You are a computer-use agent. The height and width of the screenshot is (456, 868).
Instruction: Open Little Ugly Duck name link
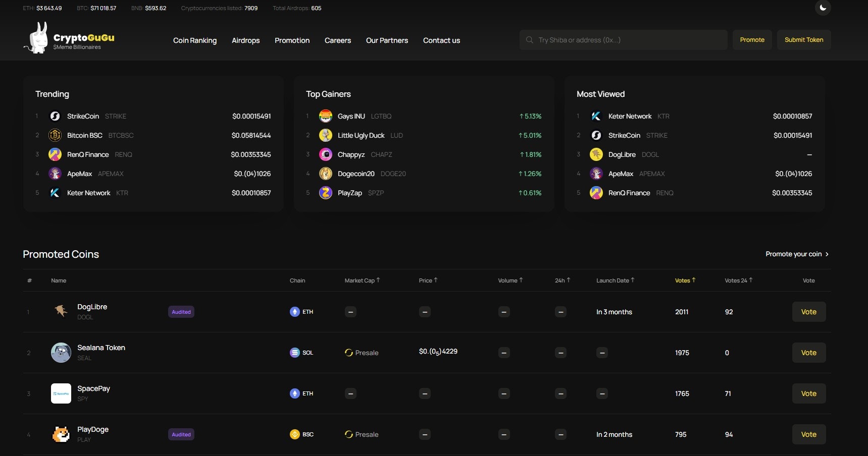click(x=361, y=135)
